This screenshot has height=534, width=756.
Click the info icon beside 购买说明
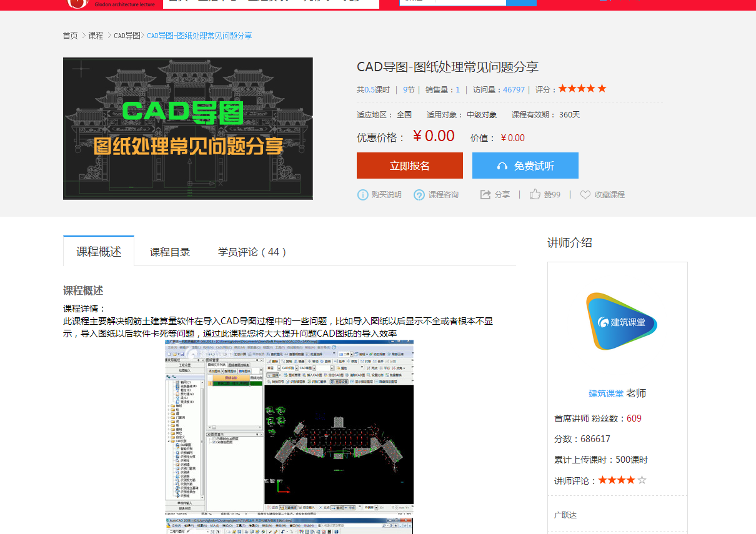362,195
